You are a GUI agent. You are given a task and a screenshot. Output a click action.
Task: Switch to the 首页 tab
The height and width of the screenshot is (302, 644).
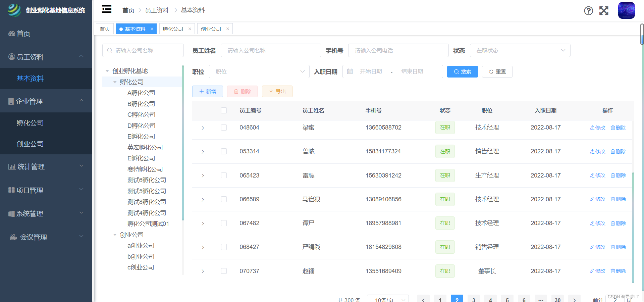[105, 29]
